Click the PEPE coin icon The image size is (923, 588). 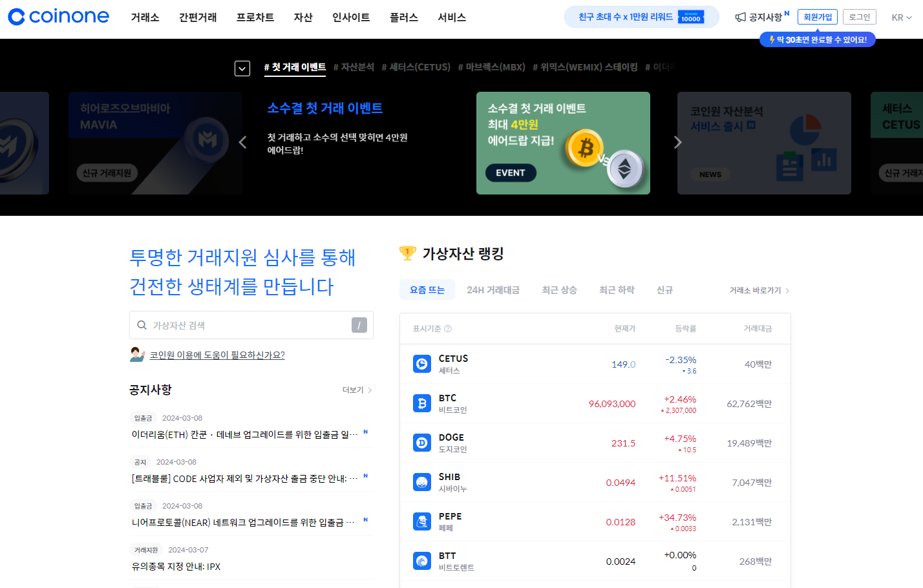coord(422,521)
